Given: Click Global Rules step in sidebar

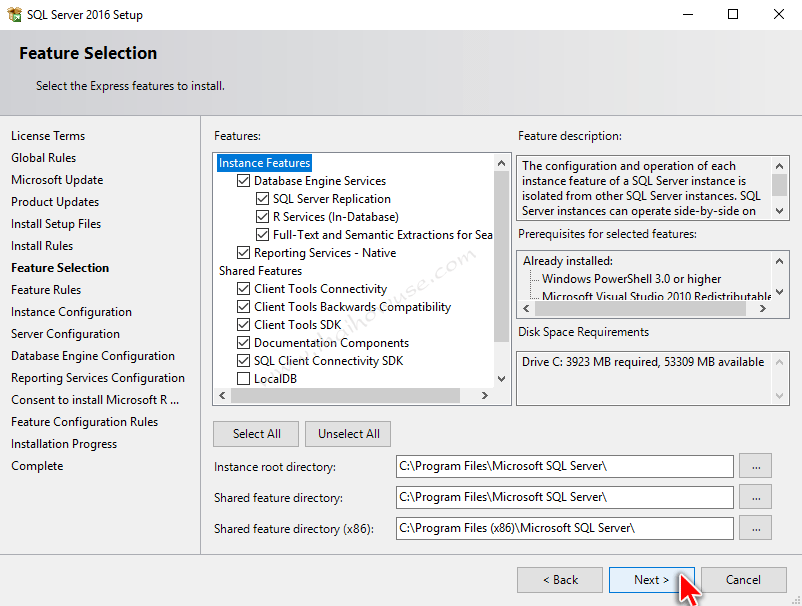Looking at the screenshot, I should coord(43,158).
